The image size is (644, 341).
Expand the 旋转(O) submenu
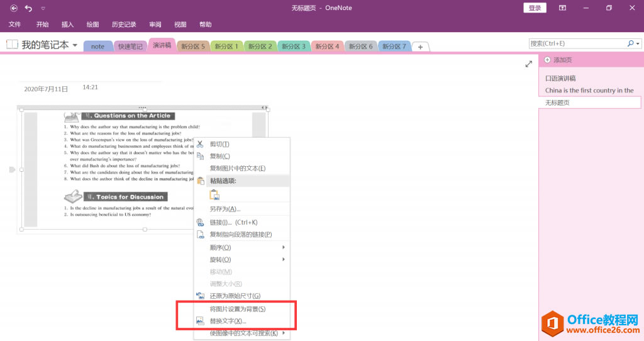(242, 260)
